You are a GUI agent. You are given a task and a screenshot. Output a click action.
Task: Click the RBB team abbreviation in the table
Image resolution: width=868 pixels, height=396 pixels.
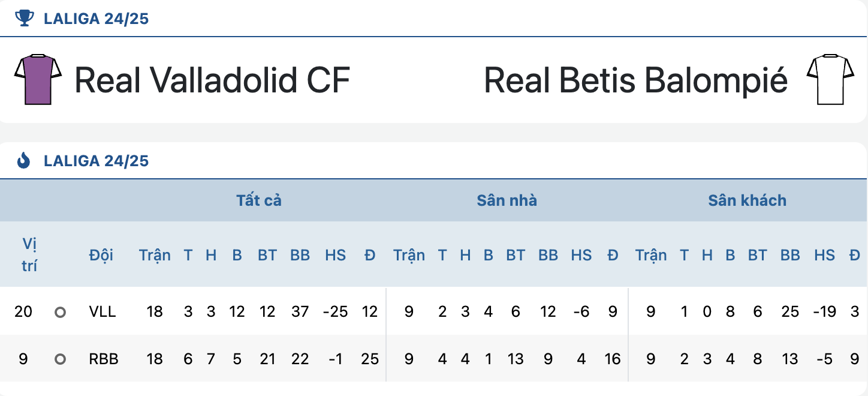[104, 359]
